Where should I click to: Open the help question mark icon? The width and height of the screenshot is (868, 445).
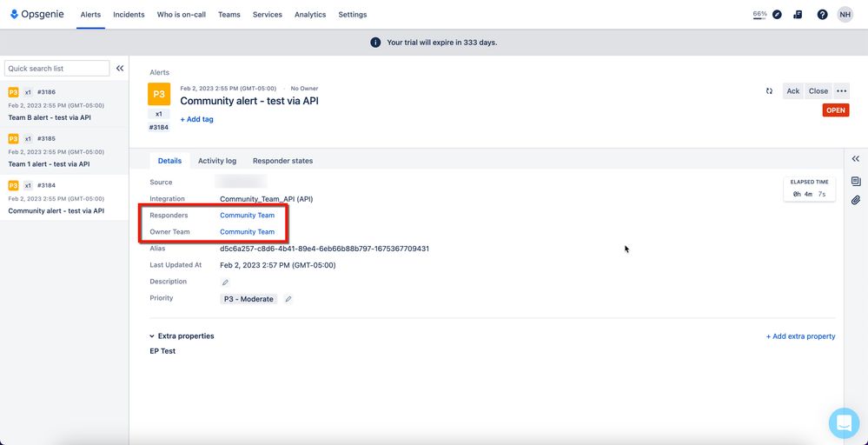click(823, 15)
